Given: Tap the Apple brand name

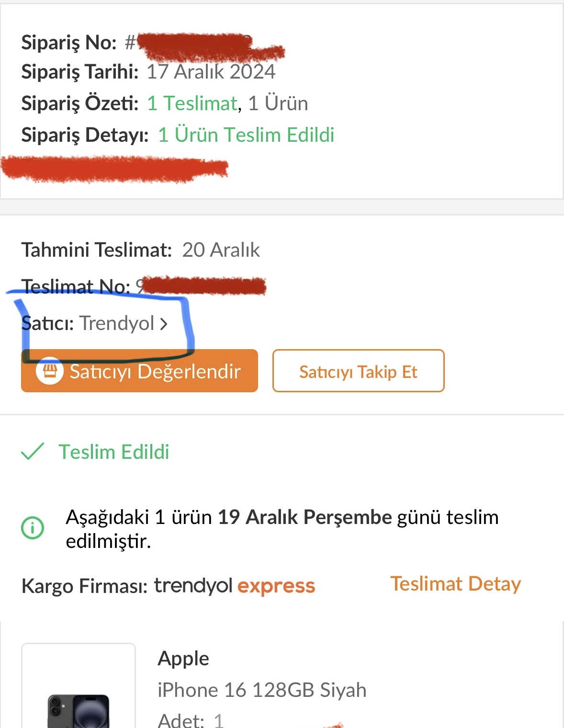Looking at the screenshot, I should coord(183,659).
